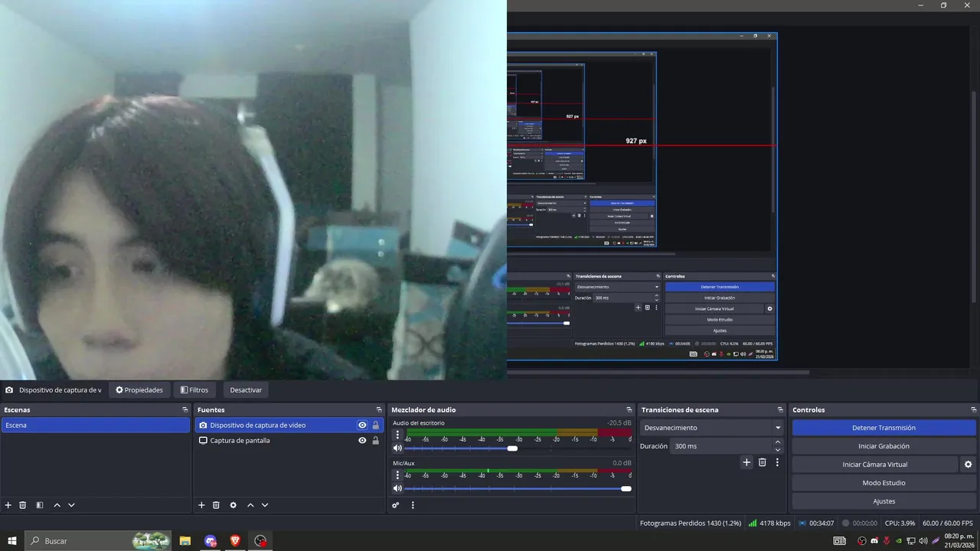The height and width of the screenshot is (551, 980).
Task: Enable Modo Estudio
Action: pyautogui.click(x=884, y=483)
